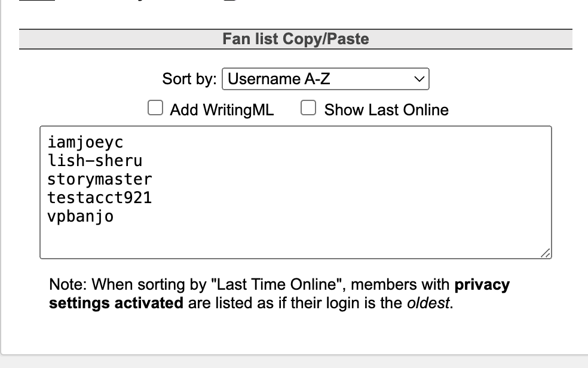Place cursor on the lish-sheru line

coord(95,161)
